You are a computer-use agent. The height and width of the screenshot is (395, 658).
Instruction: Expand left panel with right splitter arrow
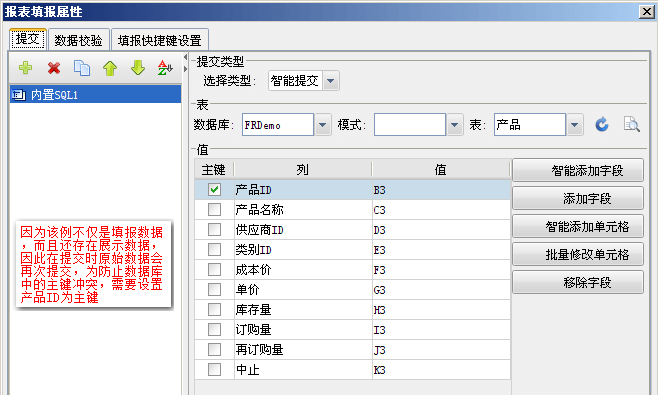click(x=185, y=68)
